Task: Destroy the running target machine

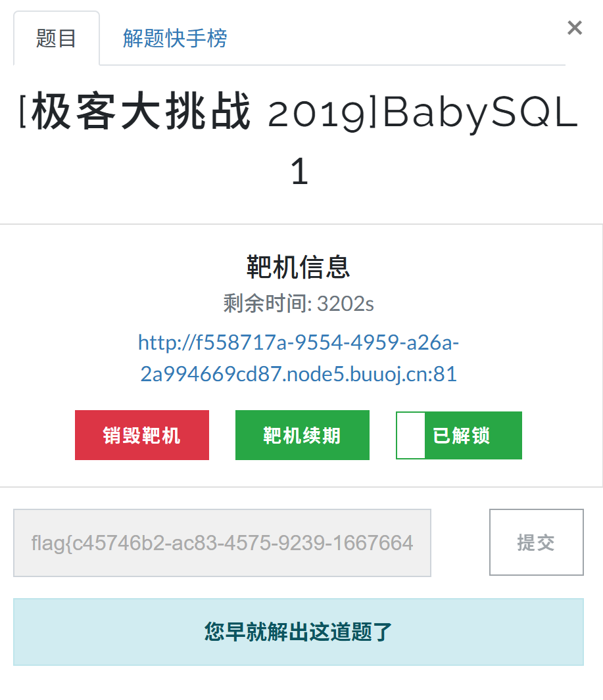Action: (141, 434)
